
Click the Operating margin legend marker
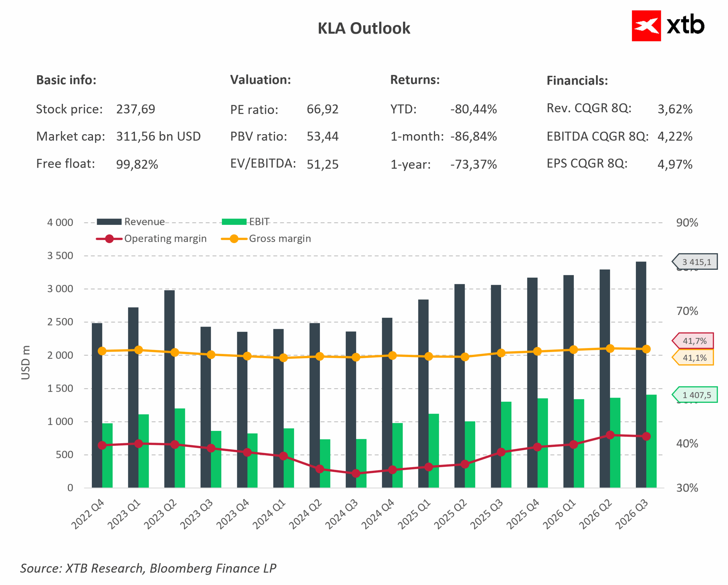(109, 239)
